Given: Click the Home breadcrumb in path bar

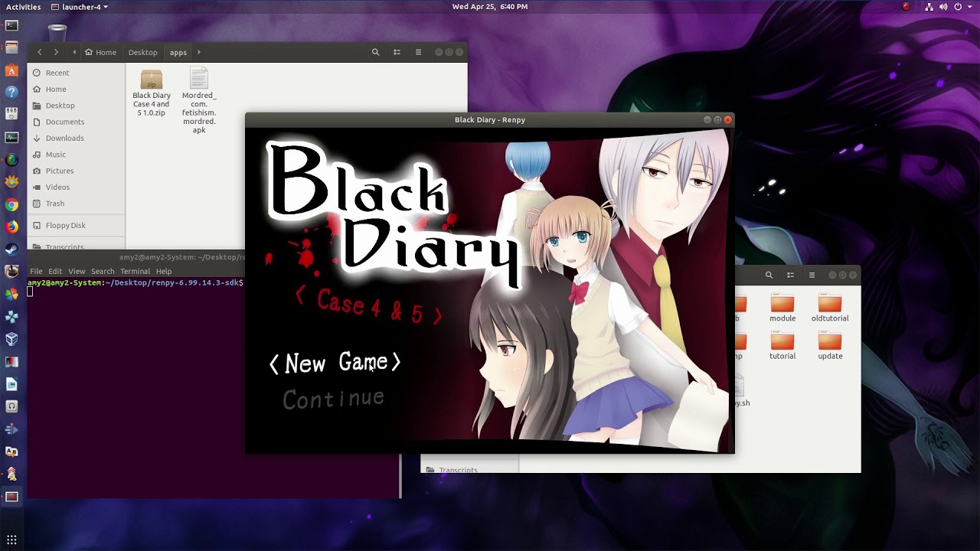Looking at the screenshot, I should tap(101, 52).
